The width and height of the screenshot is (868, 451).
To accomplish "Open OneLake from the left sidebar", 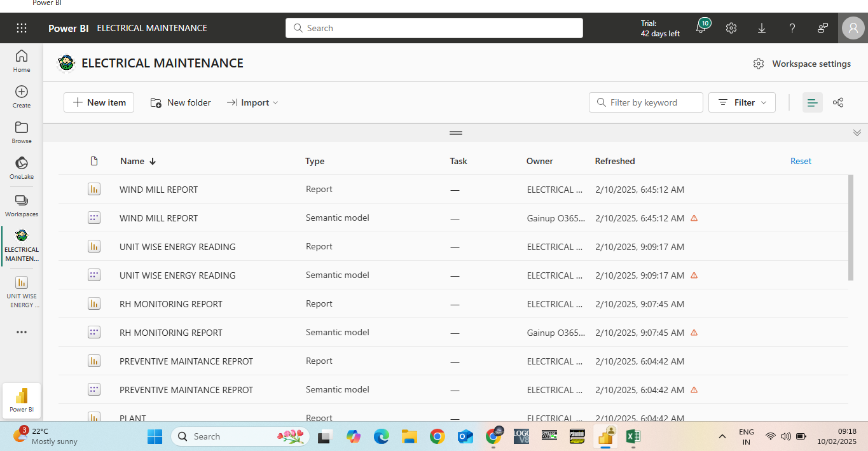I will point(22,168).
